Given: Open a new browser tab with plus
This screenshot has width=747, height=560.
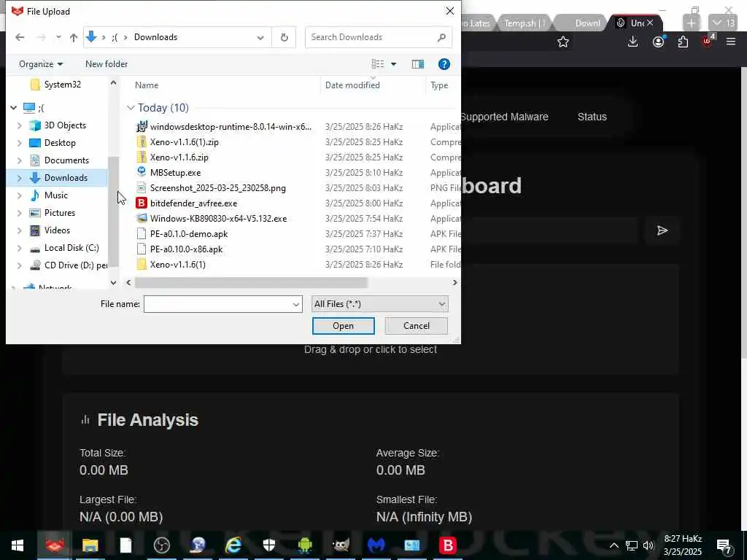Looking at the screenshot, I should [692, 23].
